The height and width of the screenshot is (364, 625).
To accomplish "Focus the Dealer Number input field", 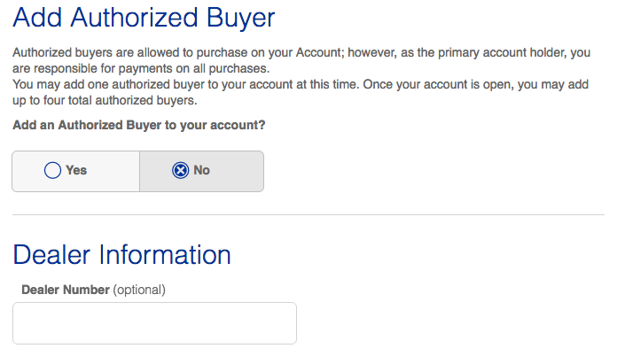I will (x=154, y=323).
